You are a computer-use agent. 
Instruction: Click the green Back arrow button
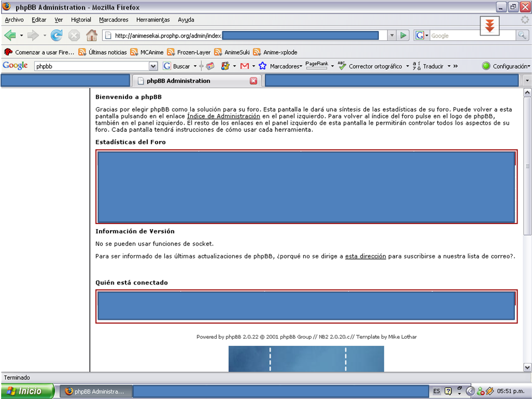click(x=10, y=35)
